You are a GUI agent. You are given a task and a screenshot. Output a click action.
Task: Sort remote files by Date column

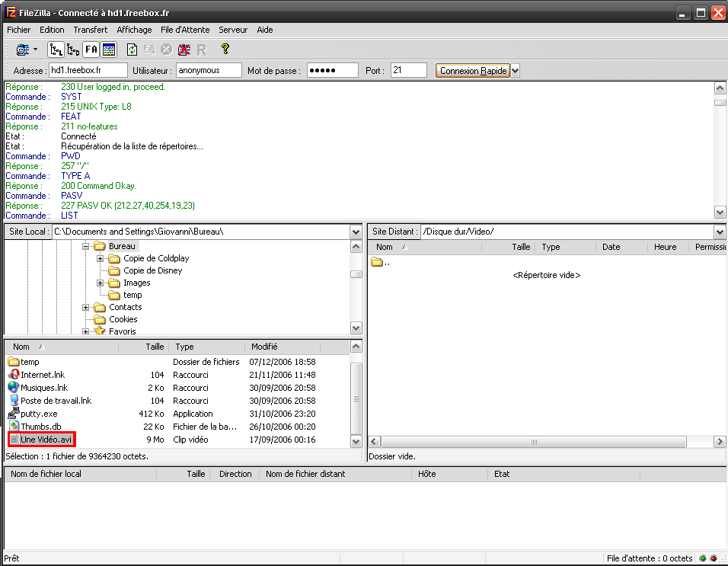tap(621, 248)
